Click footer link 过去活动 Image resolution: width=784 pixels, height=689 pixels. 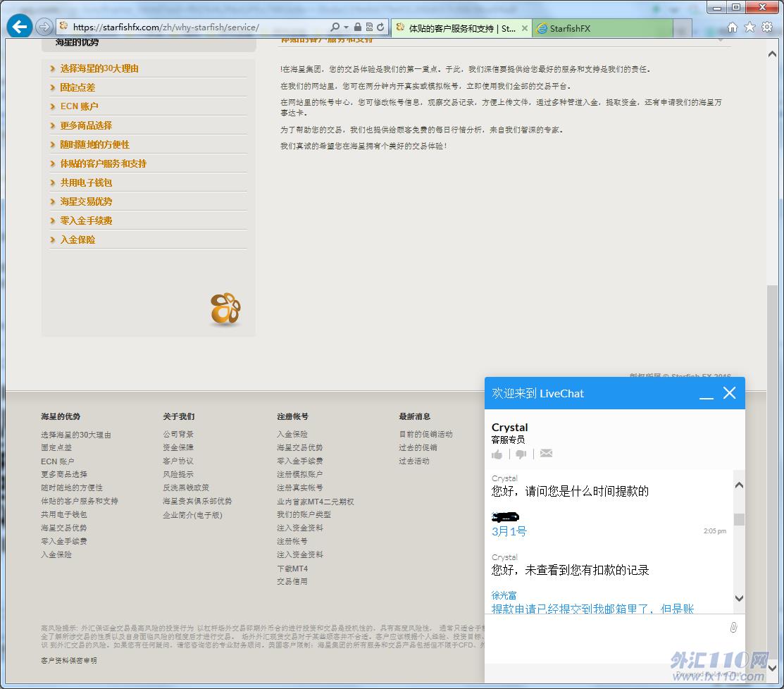click(414, 461)
